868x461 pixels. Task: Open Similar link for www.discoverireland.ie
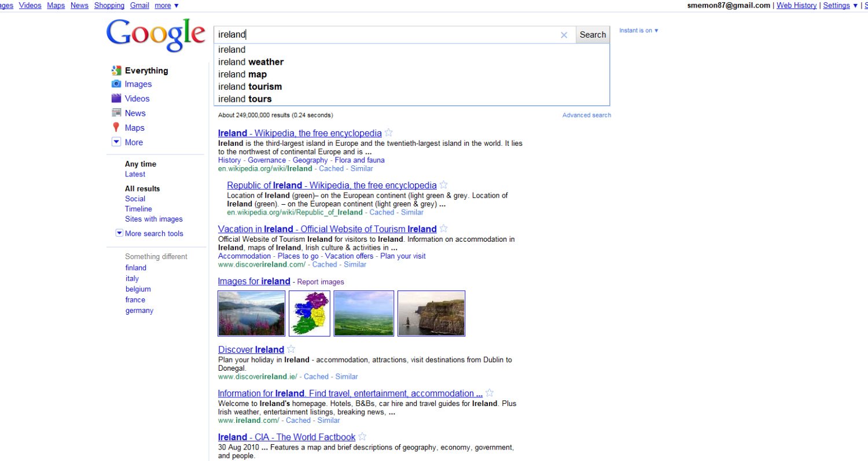[x=347, y=377]
